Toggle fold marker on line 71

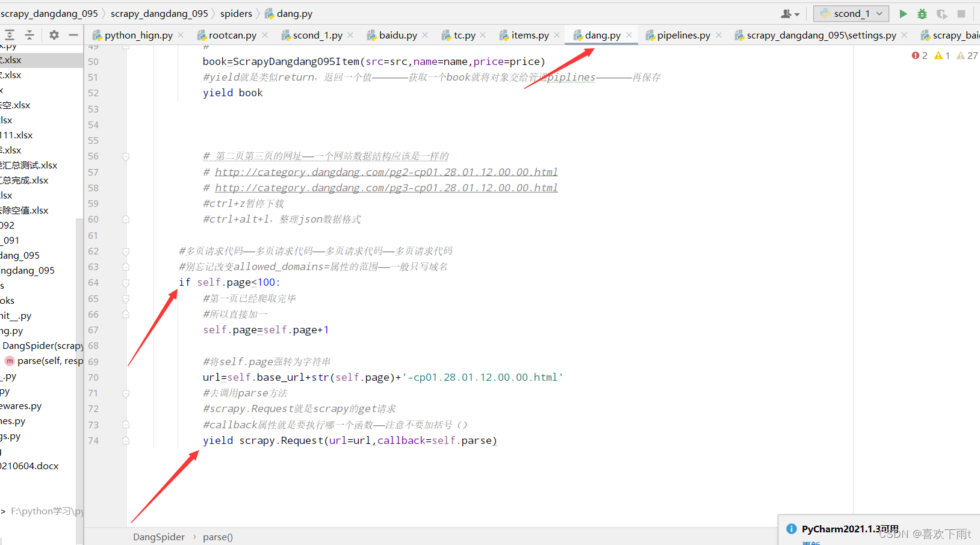126,393
